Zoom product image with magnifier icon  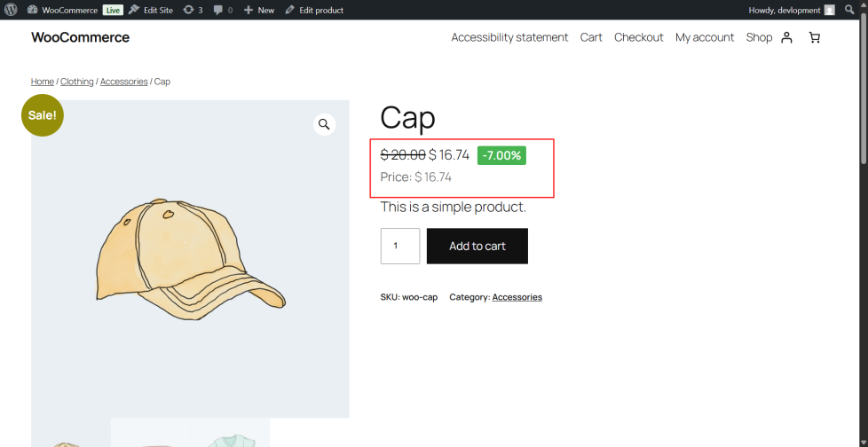(x=325, y=124)
